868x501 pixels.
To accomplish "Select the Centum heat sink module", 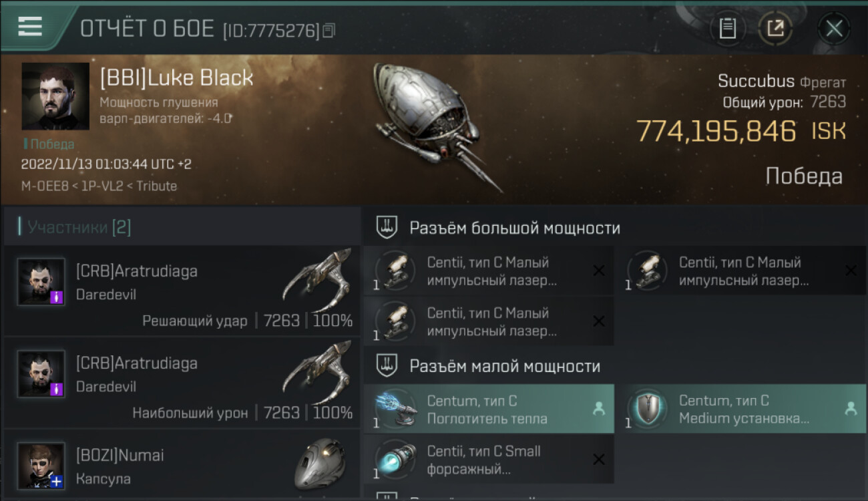I will coord(489,409).
